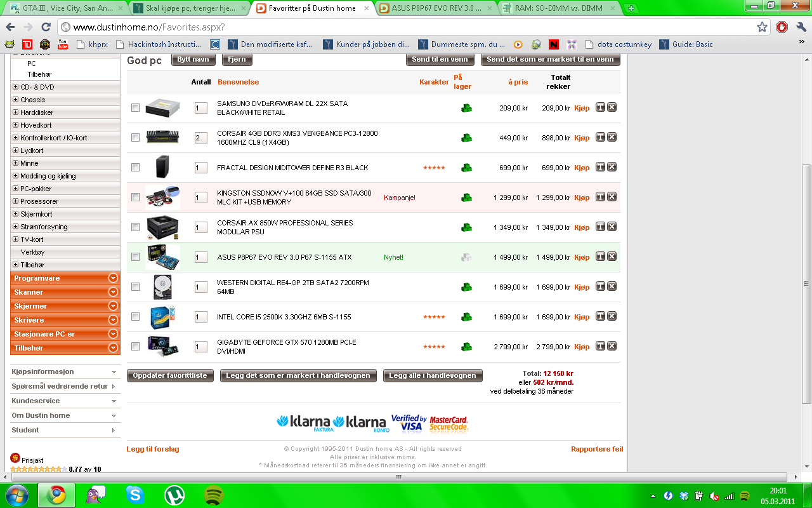The width and height of the screenshot is (812, 508).
Task: Reload the page with the refresh icon
Action: click(46, 27)
